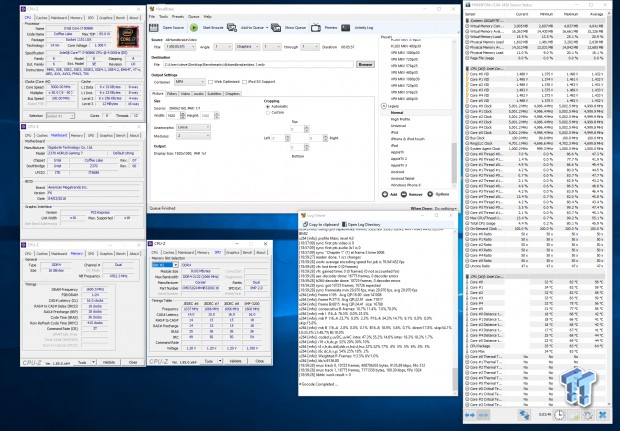Image resolution: width=620 pixels, height=431 pixels.
Task: Click the Open Source clapperboard icon in HandBrake
Action: [x=154, y=28]
